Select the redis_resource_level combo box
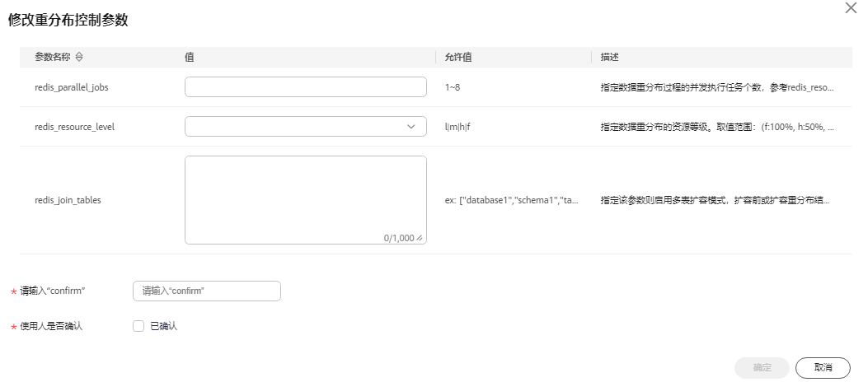The height and width of the screenshot is (382, 868). point(306,127)
